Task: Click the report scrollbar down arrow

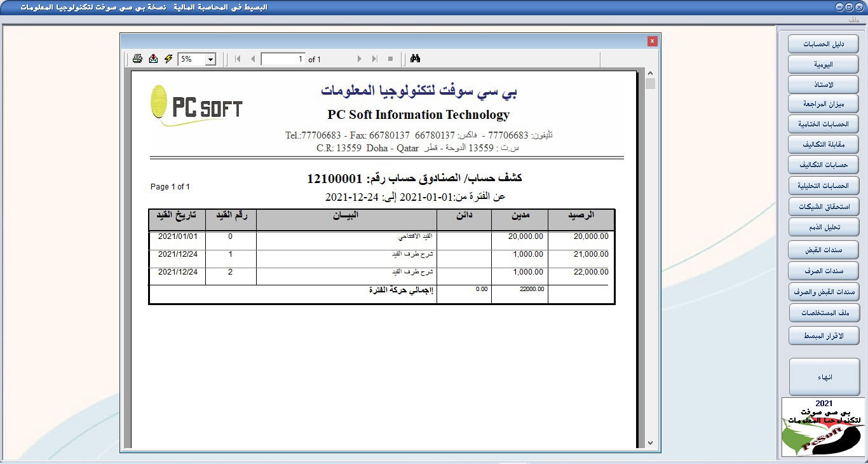Action: 650,442
